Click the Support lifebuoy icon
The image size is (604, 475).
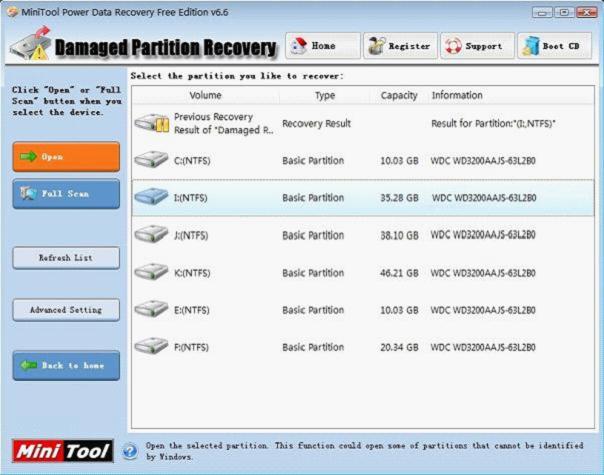[453, 46]
